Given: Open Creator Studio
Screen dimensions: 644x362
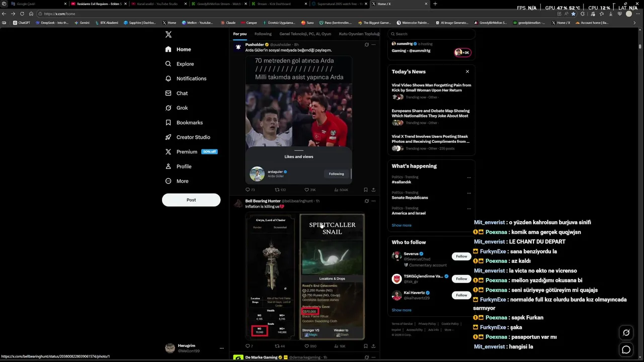Looking at the screenshot, I should 188,137.
